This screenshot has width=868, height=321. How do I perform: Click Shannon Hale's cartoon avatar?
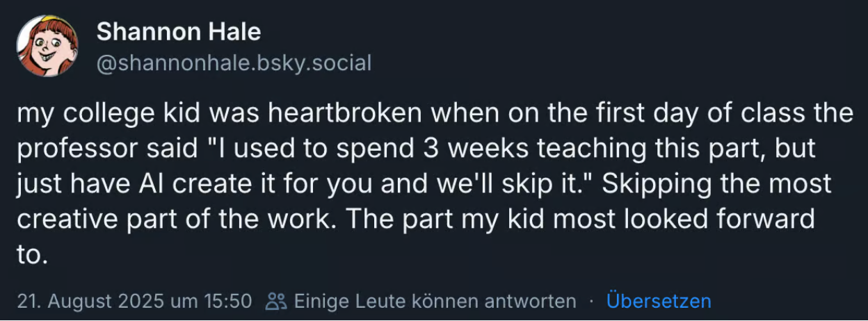point(47,46)
